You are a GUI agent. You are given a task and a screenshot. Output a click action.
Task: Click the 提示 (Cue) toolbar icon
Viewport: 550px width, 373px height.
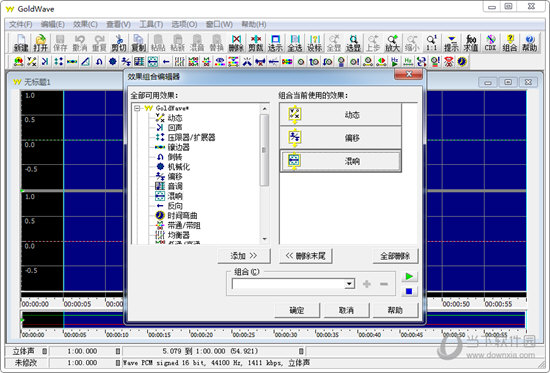[451, 43]
